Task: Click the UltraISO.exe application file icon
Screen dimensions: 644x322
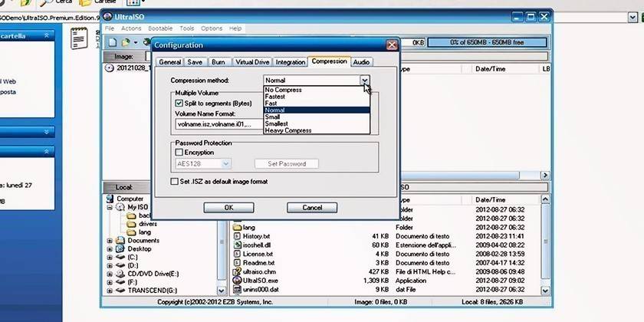Action: (237, 282)
